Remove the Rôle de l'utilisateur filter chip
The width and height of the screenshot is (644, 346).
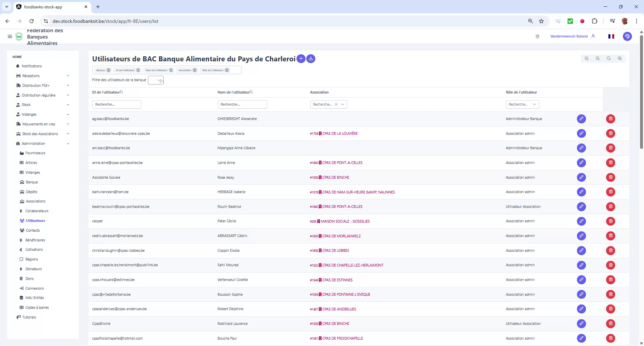pyautogui.click(x=227, y=70)
